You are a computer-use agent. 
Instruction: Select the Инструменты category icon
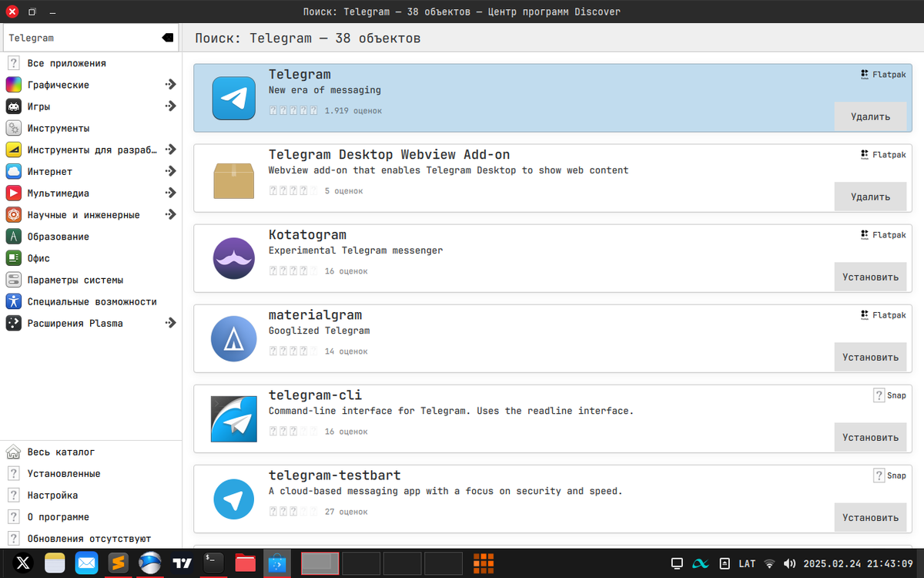tap(14, 128)
